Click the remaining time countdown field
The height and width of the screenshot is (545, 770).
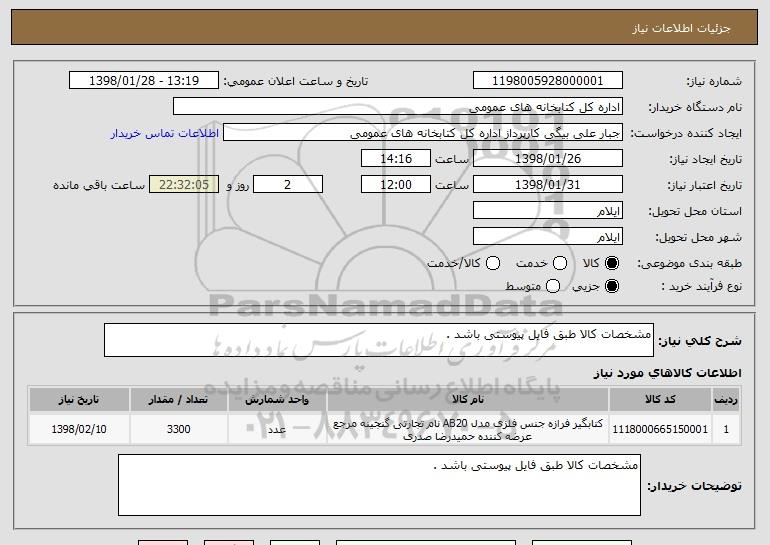point(182,185)
